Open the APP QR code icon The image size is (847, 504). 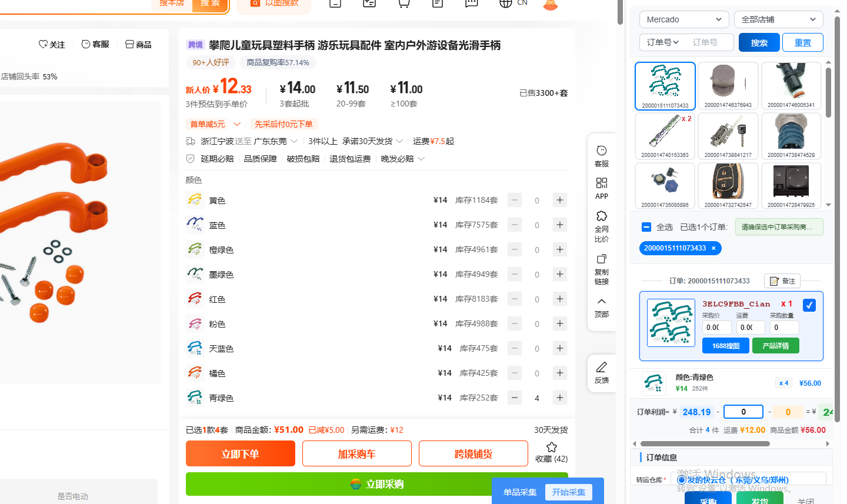[x=601, y=183]
